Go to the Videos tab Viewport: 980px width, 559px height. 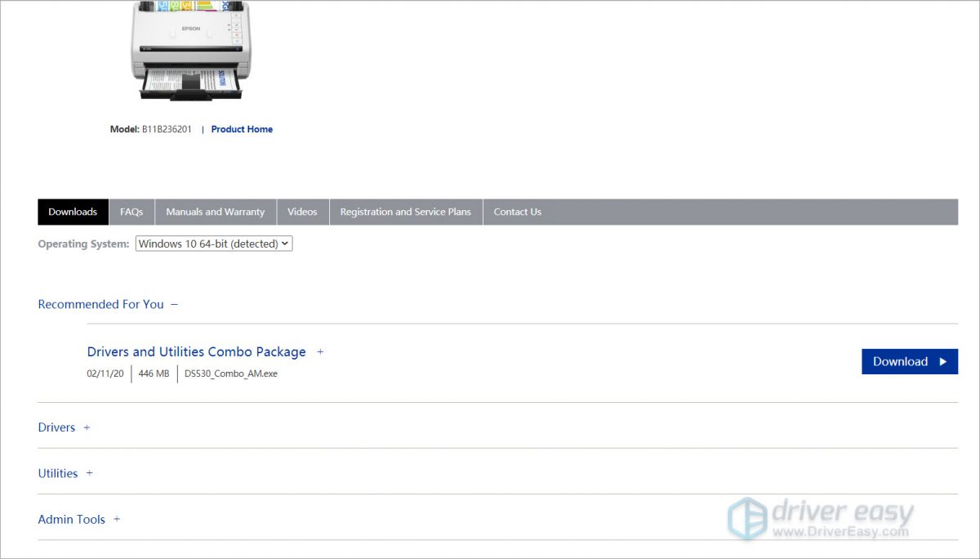302,212
